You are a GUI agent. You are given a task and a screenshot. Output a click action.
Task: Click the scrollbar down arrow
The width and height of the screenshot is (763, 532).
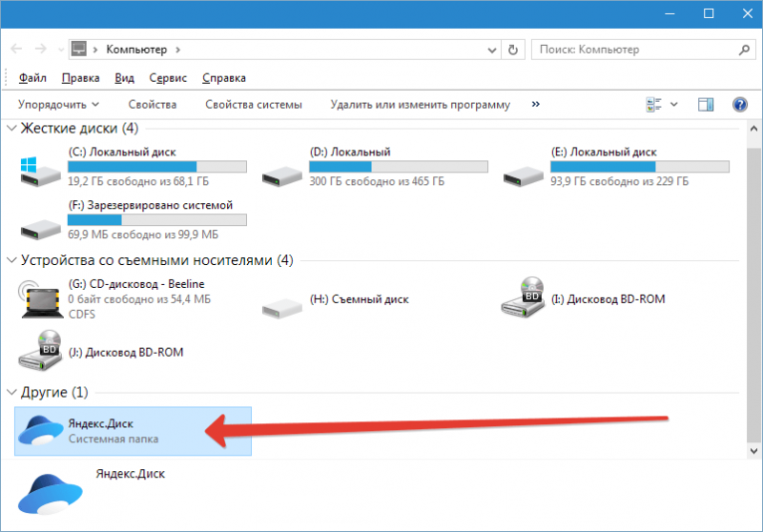click(x=753, y=451)
